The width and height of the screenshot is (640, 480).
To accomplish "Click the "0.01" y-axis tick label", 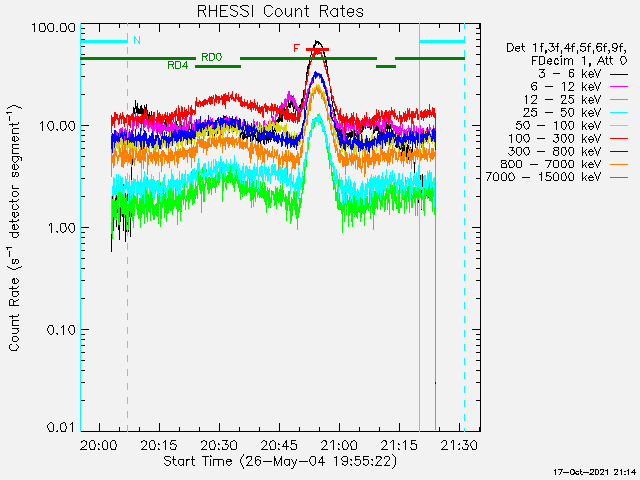I will tap(62, 427).
